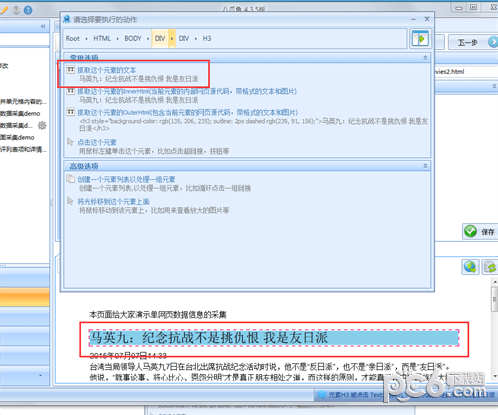498x415 pixels.
Task: Select the H3 breadcrumb item
Action: 207,39
